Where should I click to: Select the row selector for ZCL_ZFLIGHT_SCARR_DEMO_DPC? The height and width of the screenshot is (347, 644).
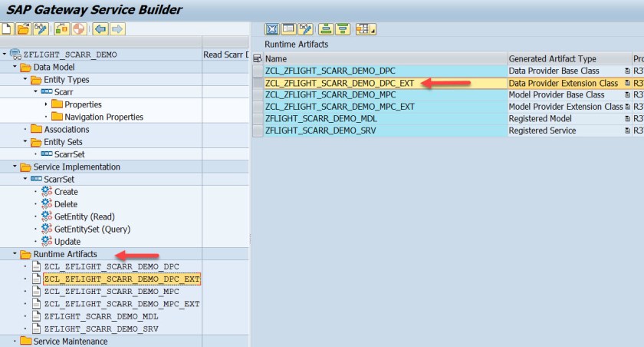click(x=258, y=71)
